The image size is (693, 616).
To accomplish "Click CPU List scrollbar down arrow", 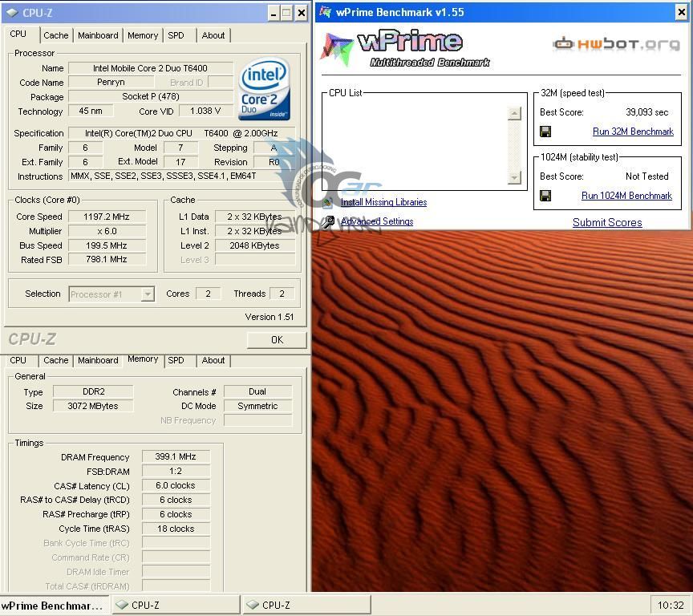I will coord(514,177).
